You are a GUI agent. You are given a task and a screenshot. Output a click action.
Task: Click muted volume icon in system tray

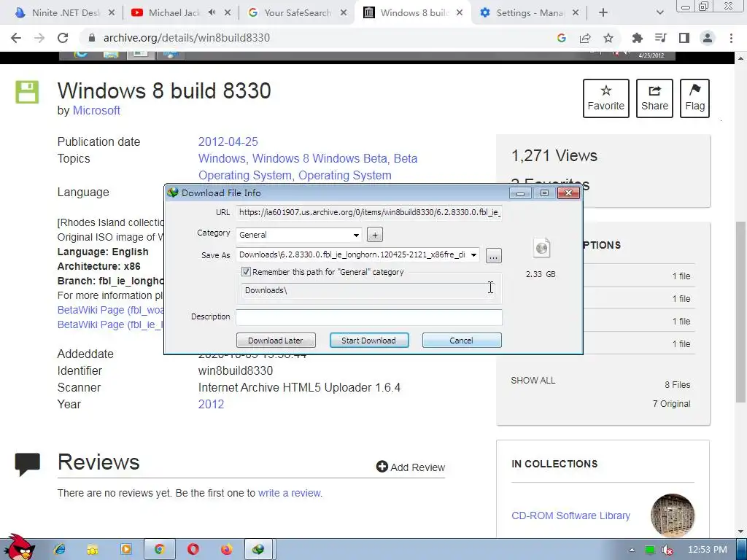(x=668, y=550)
